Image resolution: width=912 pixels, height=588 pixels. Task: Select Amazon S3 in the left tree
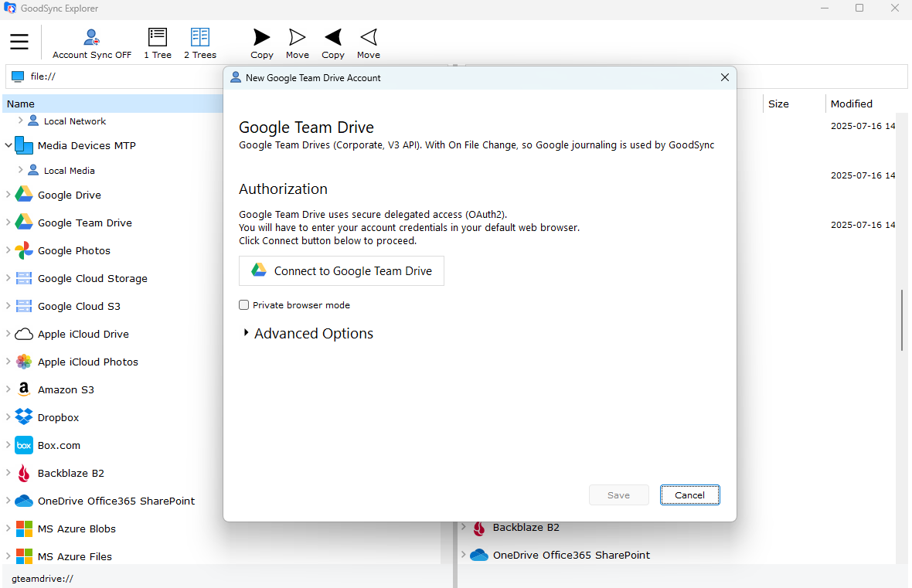tap(66, 389)
